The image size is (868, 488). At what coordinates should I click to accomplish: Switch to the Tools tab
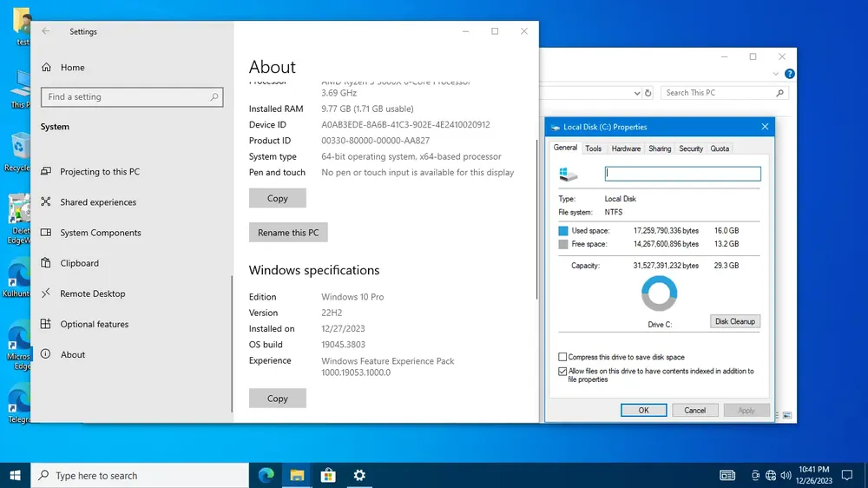click(x=593, y=148)
